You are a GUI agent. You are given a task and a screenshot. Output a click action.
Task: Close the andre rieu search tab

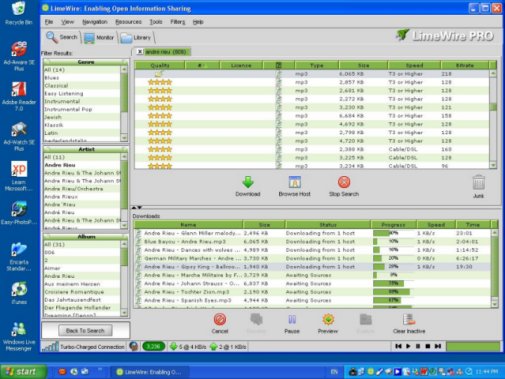point(140,52)
